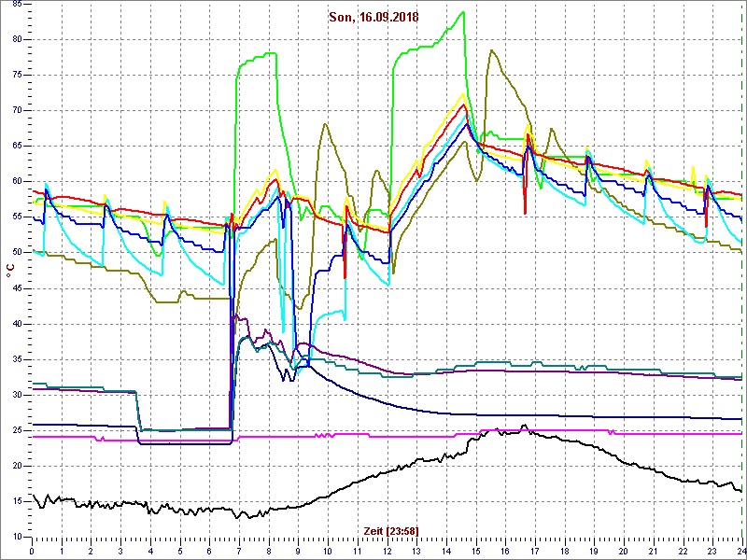Viewport: 747px width, 560px height.
Task: Select the 25 tick on the temperature axis
Action: (17, 430)
